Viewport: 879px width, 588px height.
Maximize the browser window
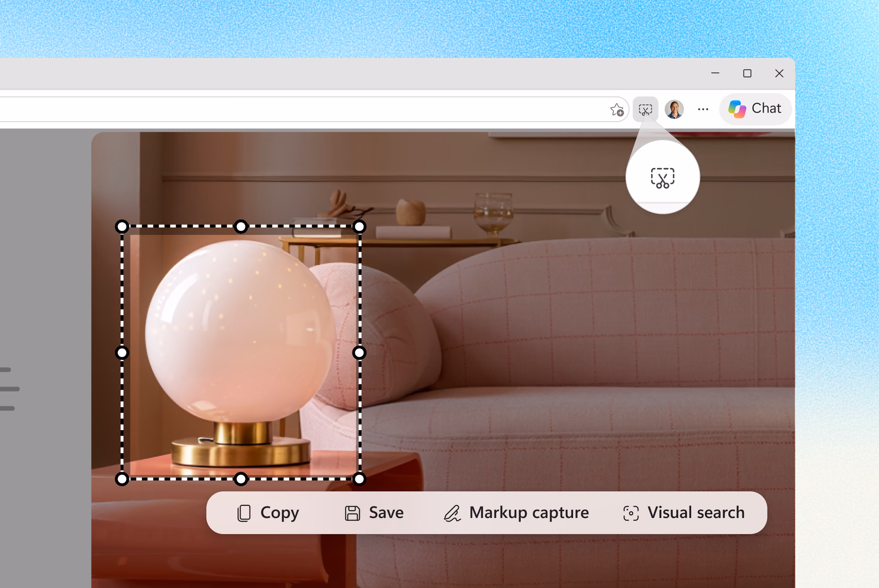pyautogui.click(x=747, y=73)
